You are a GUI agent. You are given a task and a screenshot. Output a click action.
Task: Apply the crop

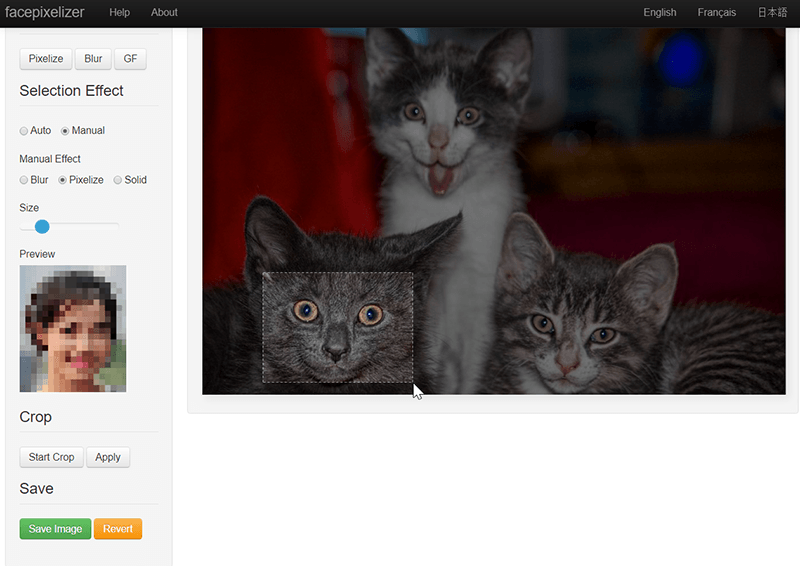click(108, 457)
